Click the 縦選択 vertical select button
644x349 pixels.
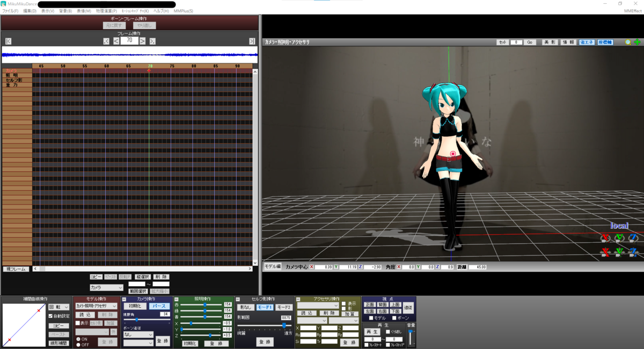click(142, 277)
